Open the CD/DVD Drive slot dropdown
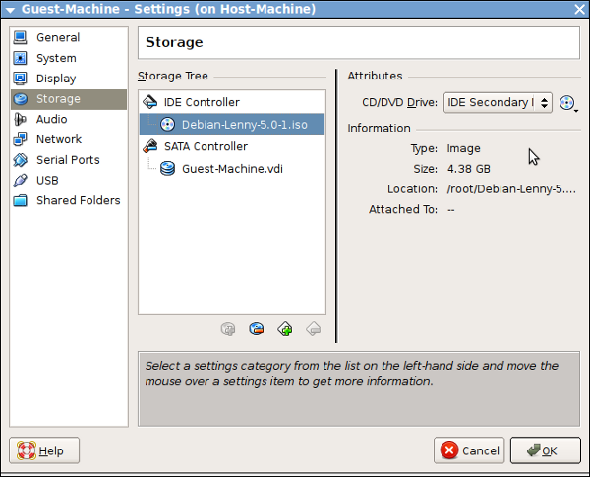The height and width of the screenshot is (477, 590). [x=498, y=103]
